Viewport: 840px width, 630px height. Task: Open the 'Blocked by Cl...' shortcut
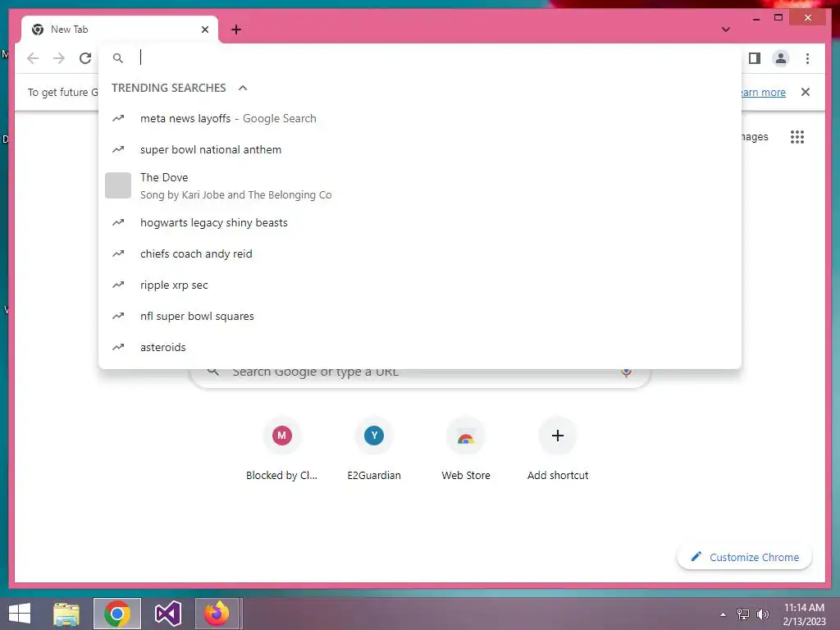tap(282, 450)
